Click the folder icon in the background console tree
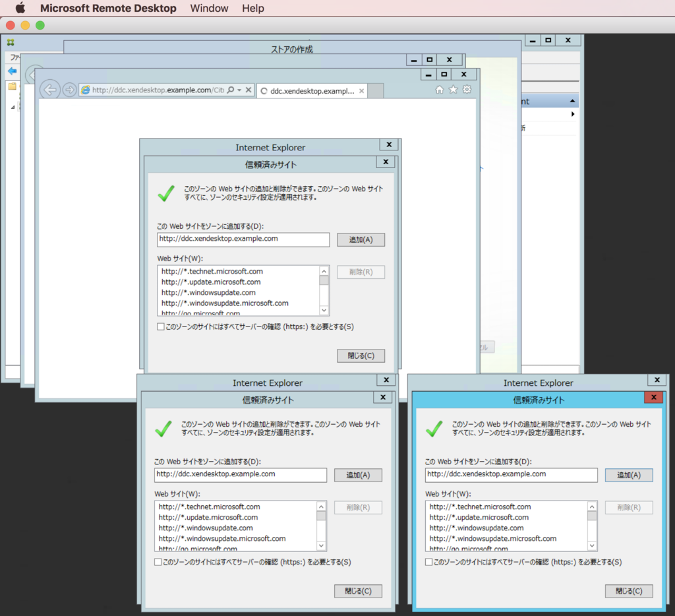The width and height of the screenshot is (675, 616). (x=12, y=86)
